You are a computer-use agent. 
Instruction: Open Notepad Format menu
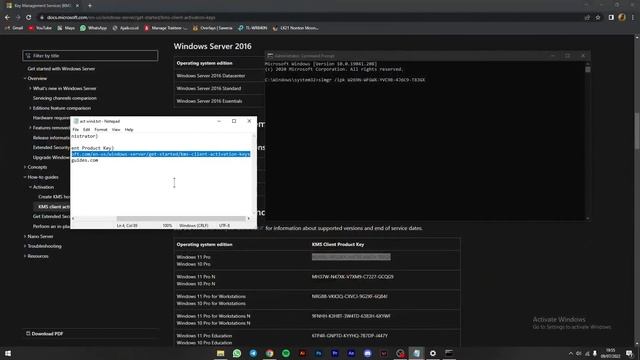[x=101, y=129]
